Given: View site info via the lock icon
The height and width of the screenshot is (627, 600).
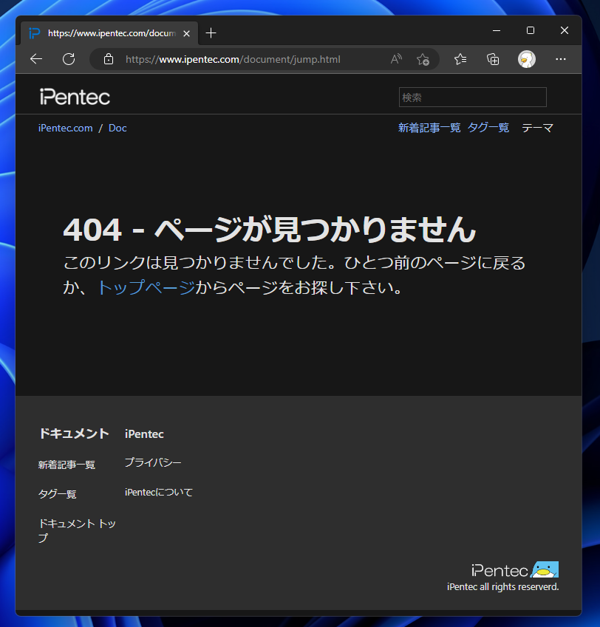Looking at the screenshot, I should point(108,59).
